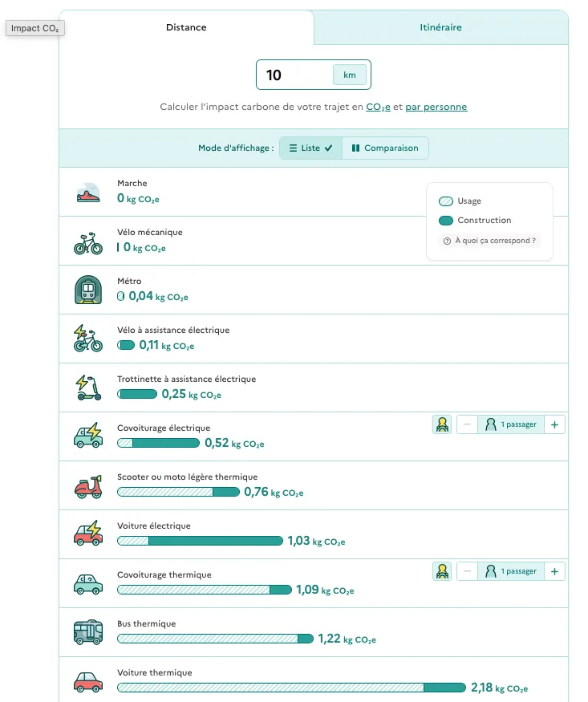Click driver icon in Covoiturage électrique row
Viewport: 588px width, 702px height.
coord(441,424)
